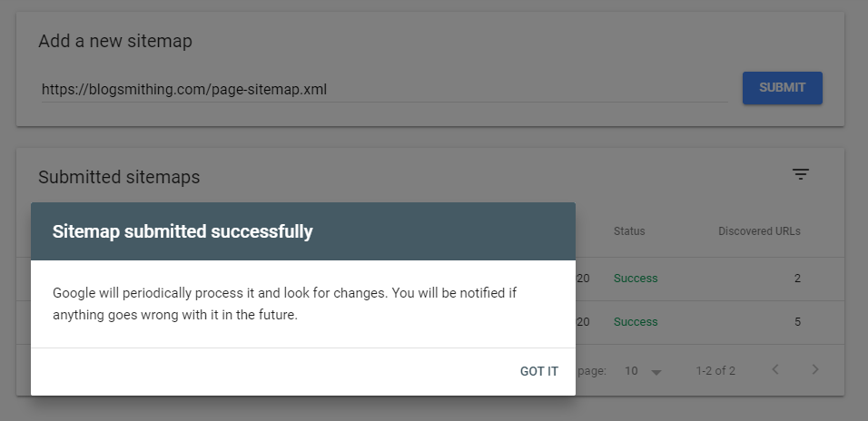Go to the previous page chevron
This screenshot has height=421, width=868.
pos(775,369)
